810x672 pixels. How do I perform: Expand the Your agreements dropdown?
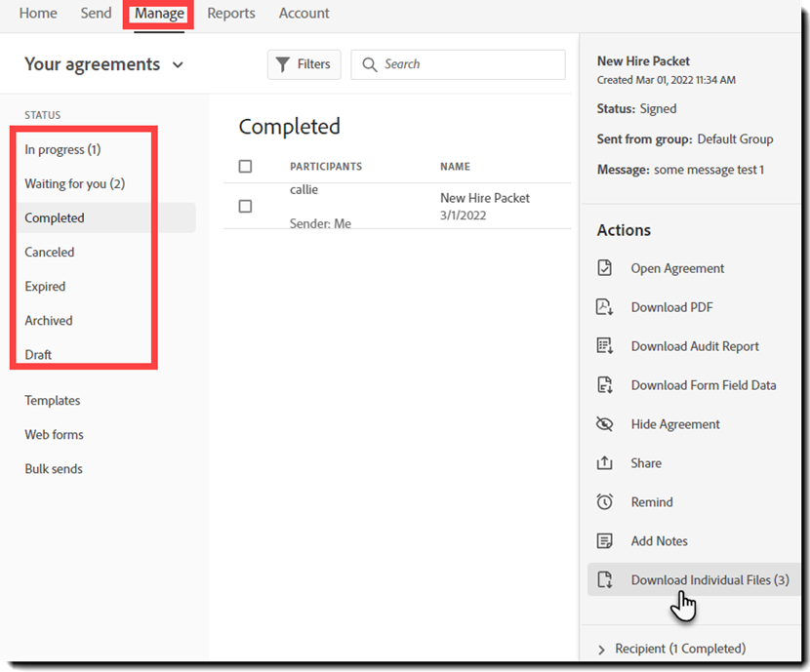(x=178, y=63)
